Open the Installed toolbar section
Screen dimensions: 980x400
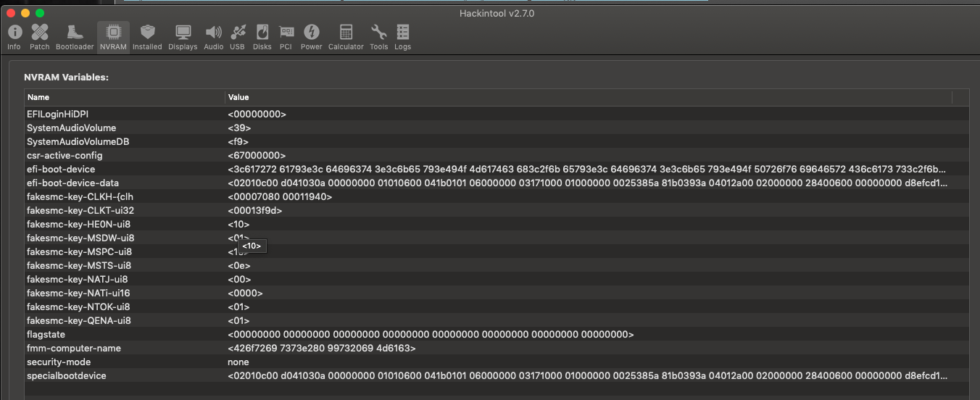[x=147, y=37]
